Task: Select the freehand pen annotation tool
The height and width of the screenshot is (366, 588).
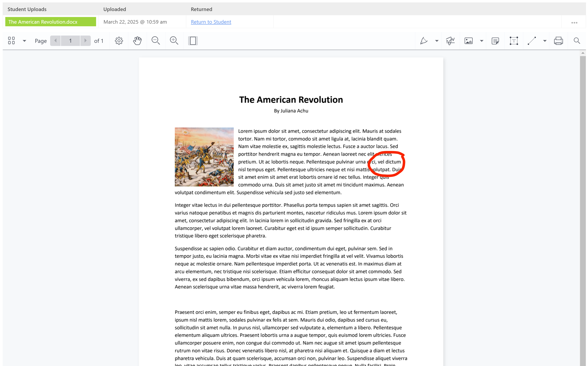Action: (424, 41)
